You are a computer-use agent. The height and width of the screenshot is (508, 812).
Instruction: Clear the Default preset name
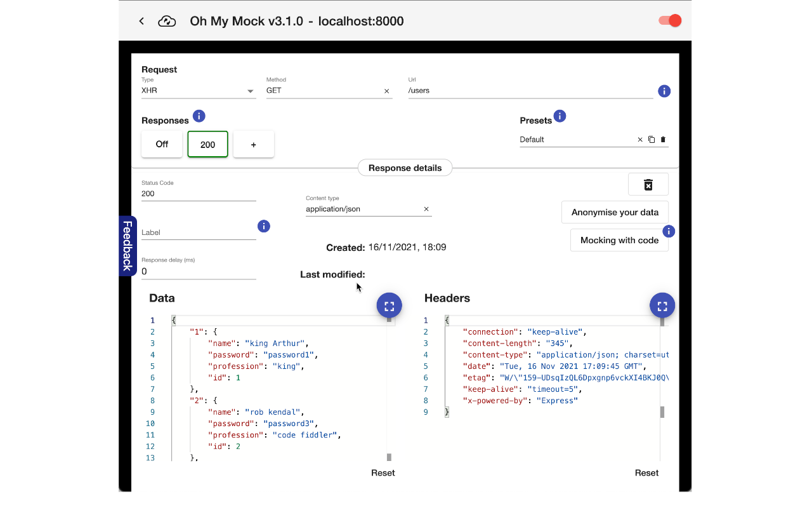(x=640, y=140)
